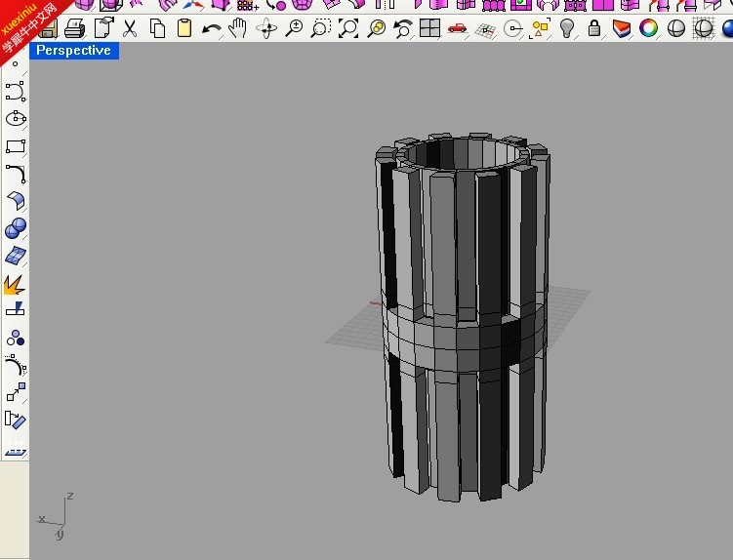This screenshot has height=560, width=733.
Task: Click the Zoom Extents icon
Action: pyautogui.click(x=348, y=28)
